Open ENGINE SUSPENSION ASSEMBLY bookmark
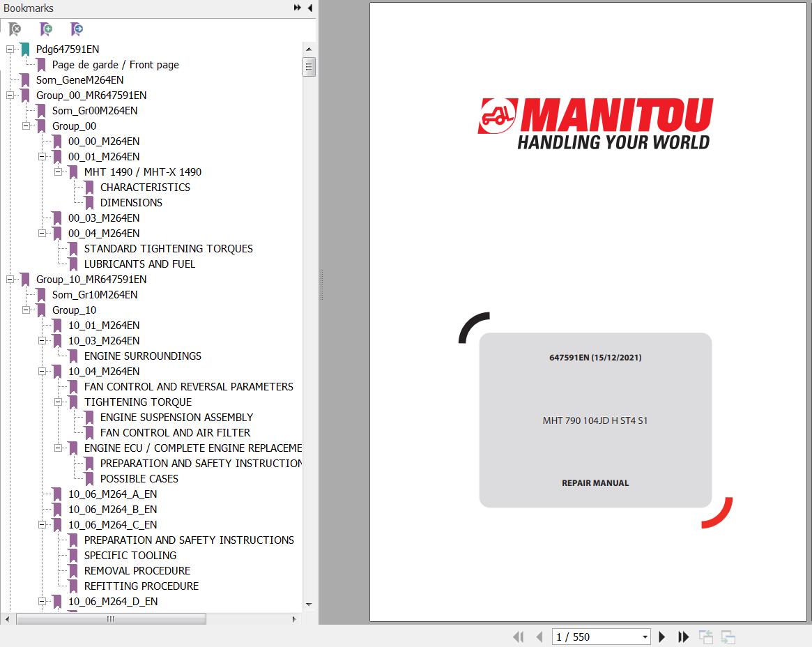 pyautogui.click(x=176, y=418)
